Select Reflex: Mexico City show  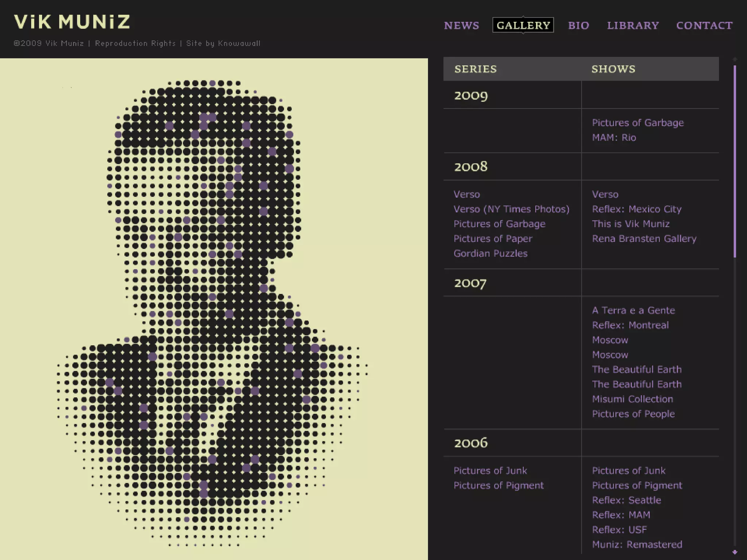click(636, 209)
